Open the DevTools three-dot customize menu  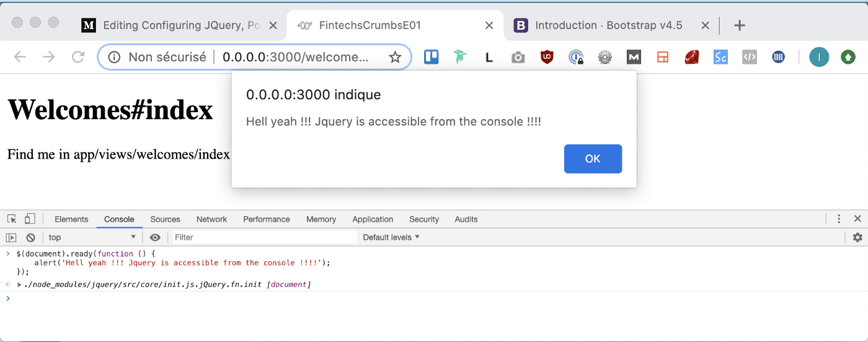pos(839,219)
